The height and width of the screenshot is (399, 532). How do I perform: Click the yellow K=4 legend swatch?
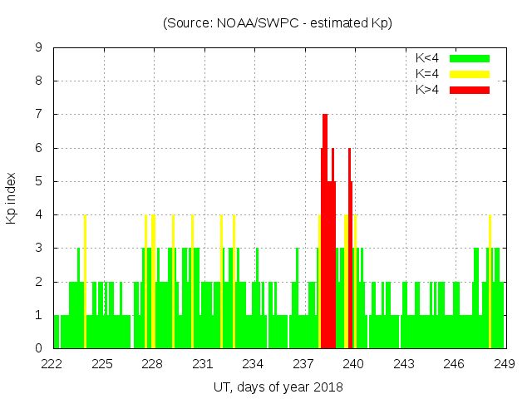[x=470, y=74]
